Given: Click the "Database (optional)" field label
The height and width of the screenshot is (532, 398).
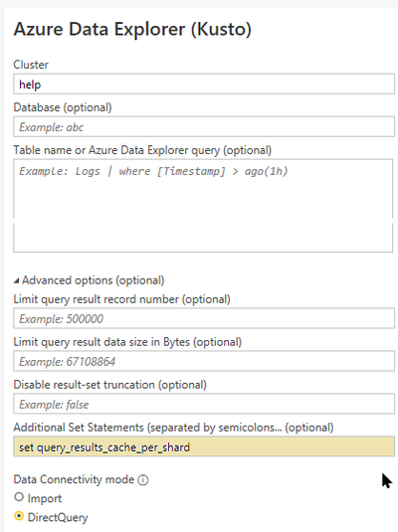Looking at the screenshot, I should (63, 107).
